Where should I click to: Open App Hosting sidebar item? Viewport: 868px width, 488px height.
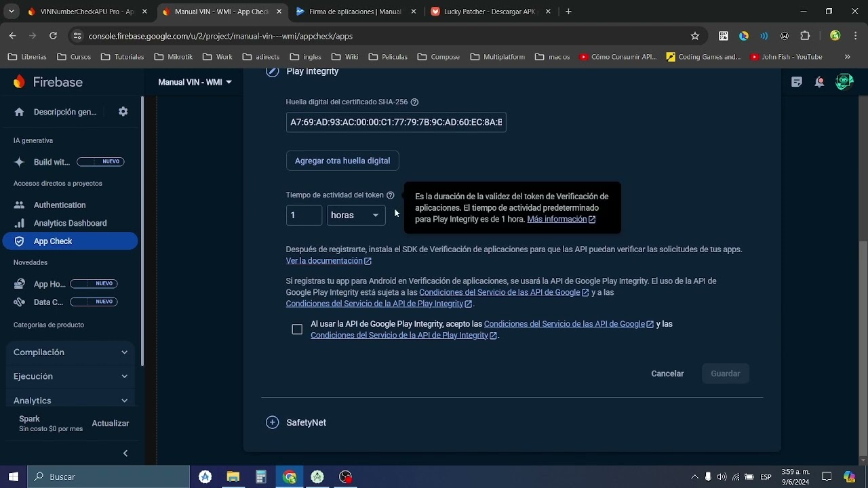71,284
